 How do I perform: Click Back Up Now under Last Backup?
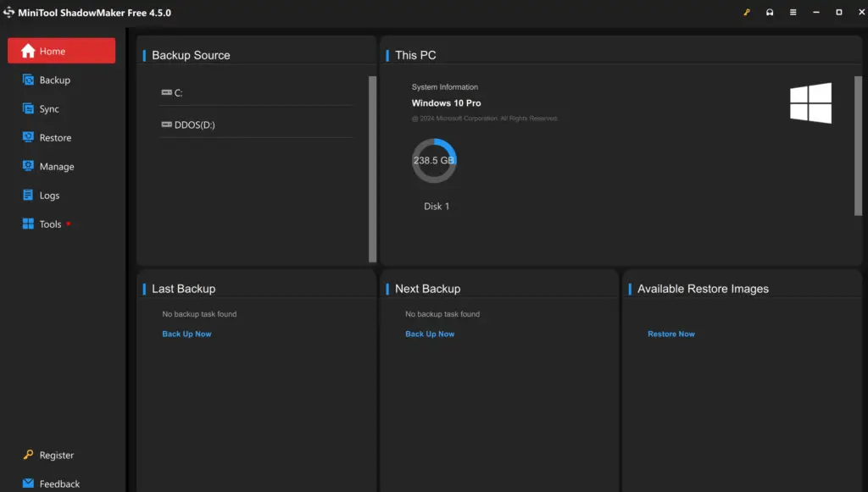[186, 334]
